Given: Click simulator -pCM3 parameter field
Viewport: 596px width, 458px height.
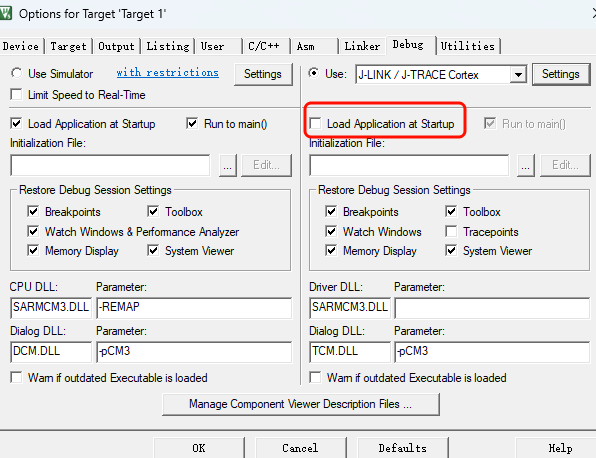Looking at the screenshot, I should tap(194, 352).
